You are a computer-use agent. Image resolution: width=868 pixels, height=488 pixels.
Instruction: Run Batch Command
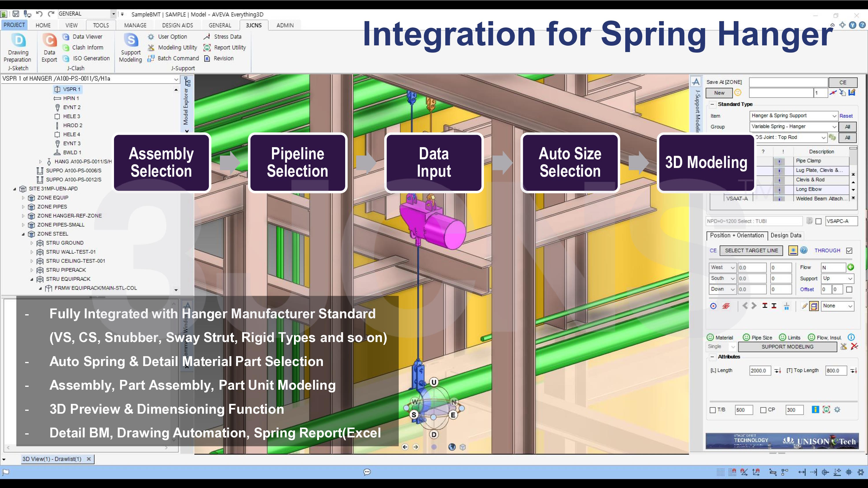coord(173,58)
